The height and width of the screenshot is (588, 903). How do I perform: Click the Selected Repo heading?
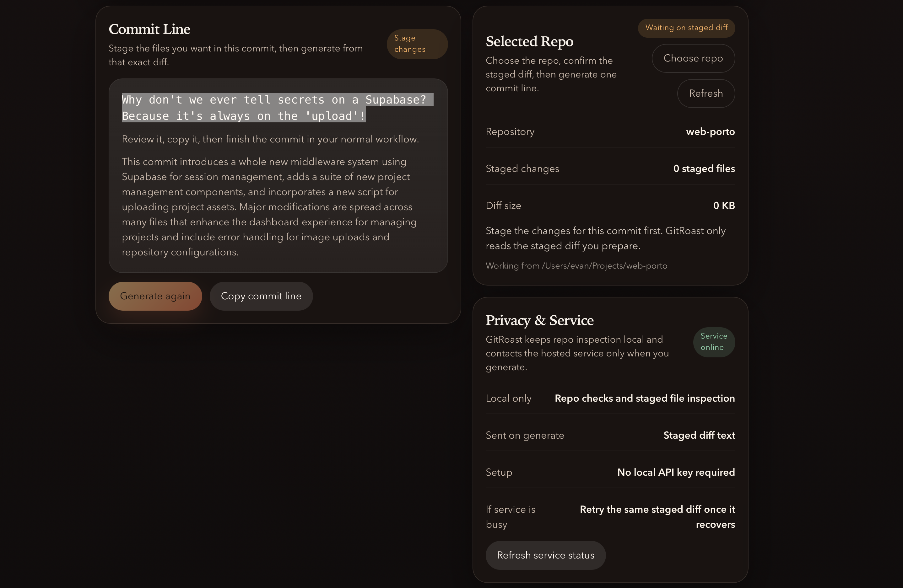529,41
